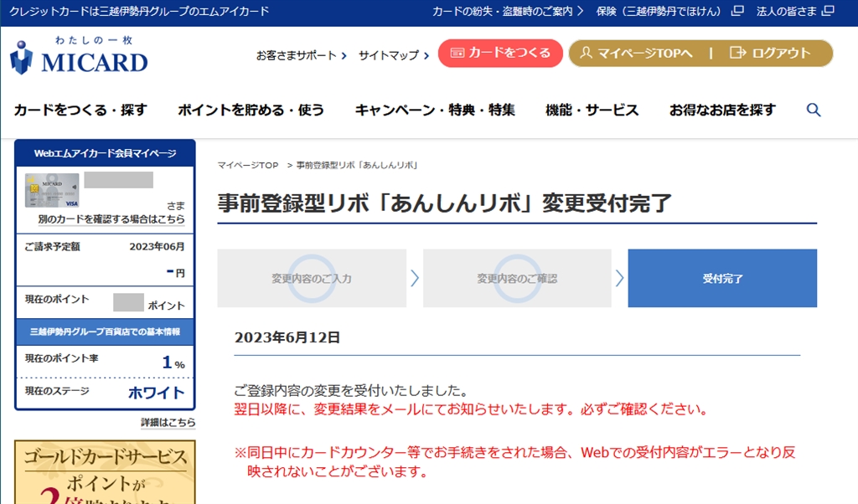Open サイトマップ link
The width and height of the screenshot is (858, 504).
[394, 55]
